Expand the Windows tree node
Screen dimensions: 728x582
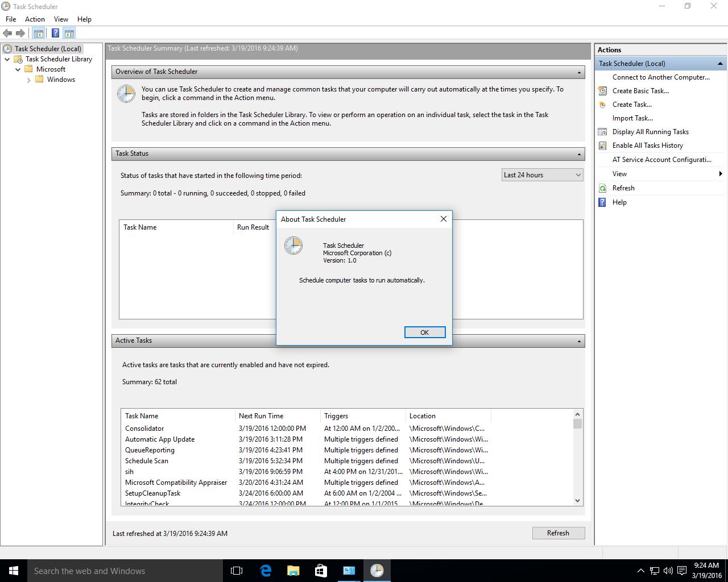28,80
